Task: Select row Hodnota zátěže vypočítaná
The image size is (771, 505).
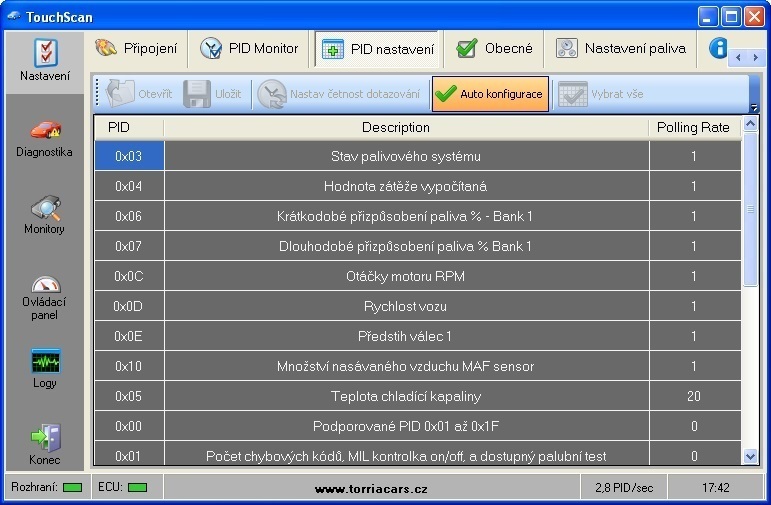Action: pyautogui.click(x=407, y=186)
